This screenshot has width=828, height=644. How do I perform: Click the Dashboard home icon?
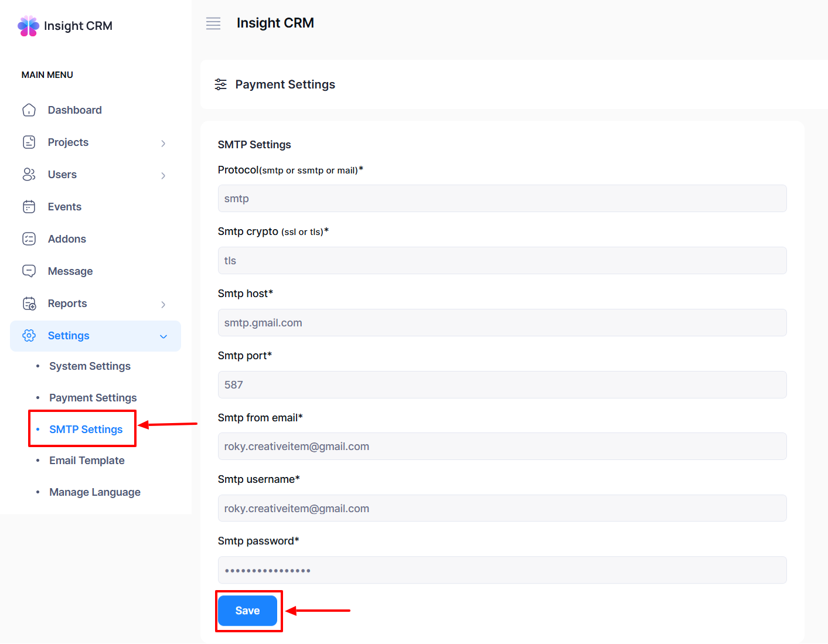29,110
